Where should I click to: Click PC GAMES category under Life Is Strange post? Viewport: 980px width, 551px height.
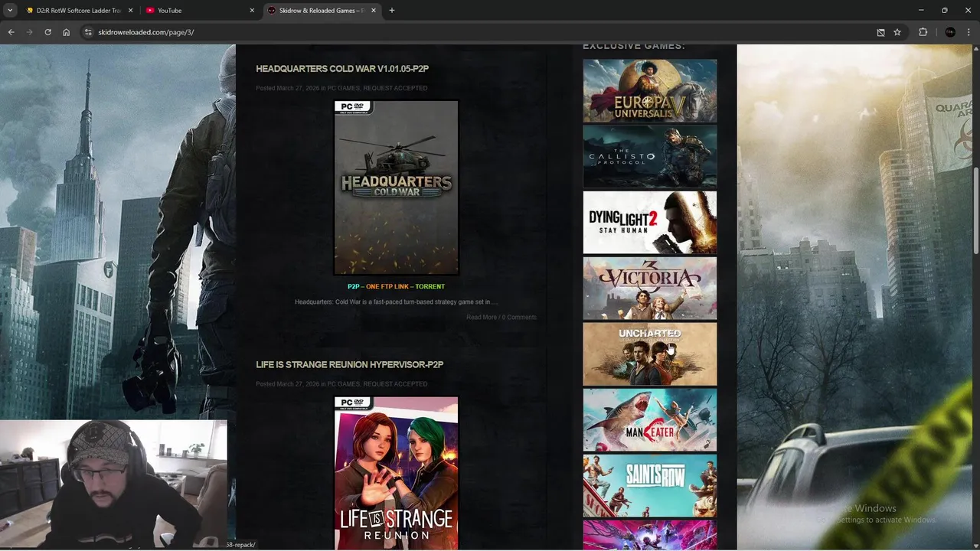[x=343, y=384]
